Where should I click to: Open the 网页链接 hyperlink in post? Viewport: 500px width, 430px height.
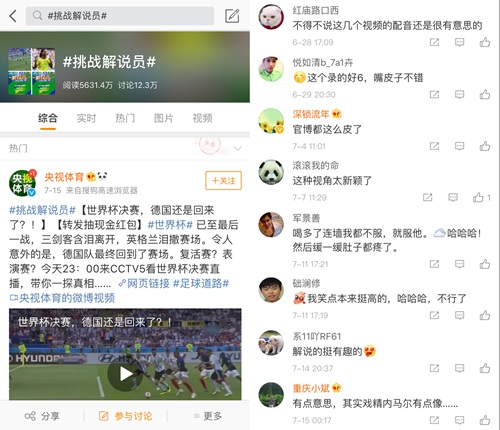pyautogui.click(x=144, y=283)
